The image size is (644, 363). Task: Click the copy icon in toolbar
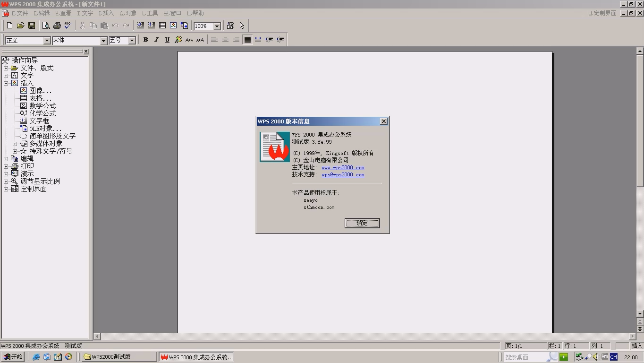tap(93, 26)
